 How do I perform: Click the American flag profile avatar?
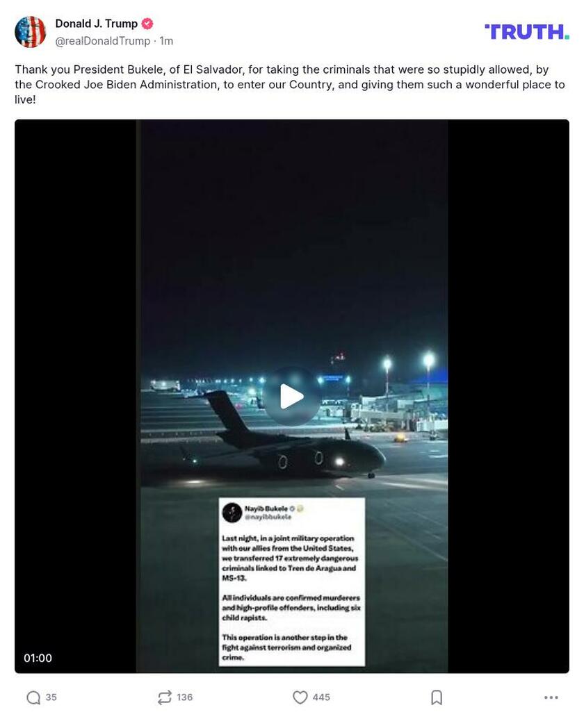click(x=31, y=31)
